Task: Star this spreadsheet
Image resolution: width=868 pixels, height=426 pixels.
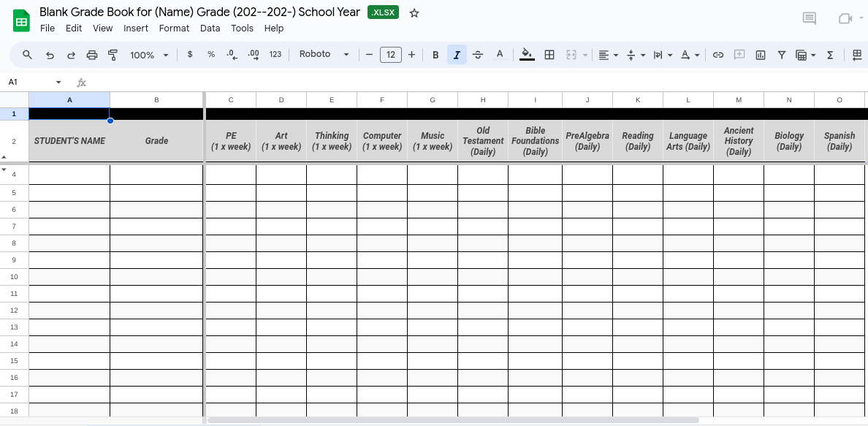Action: coord(414,12)
